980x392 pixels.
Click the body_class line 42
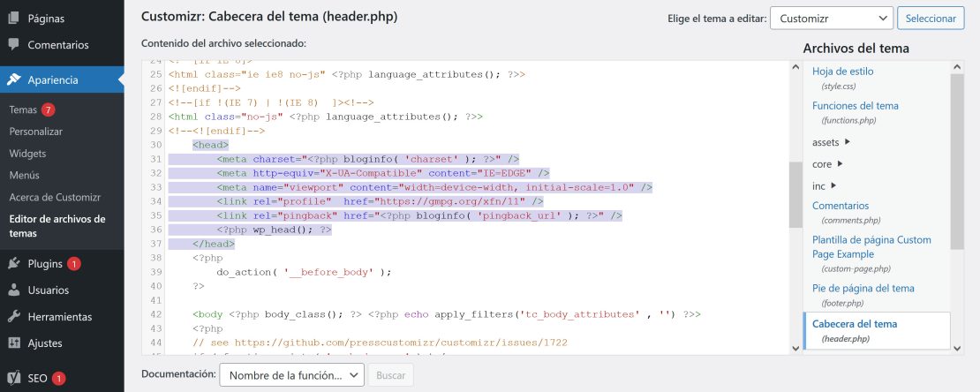click(446, 314)
